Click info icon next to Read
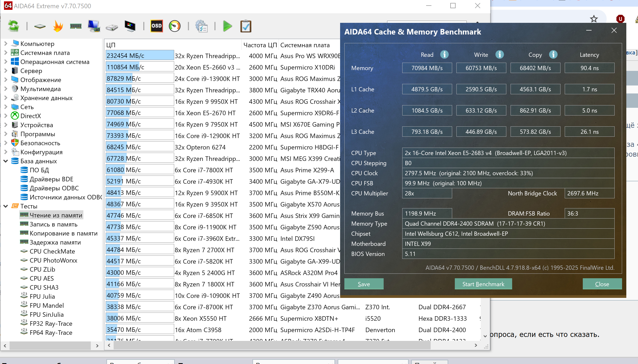Screen dimensions: 638x364 click(x=444, y=54)
